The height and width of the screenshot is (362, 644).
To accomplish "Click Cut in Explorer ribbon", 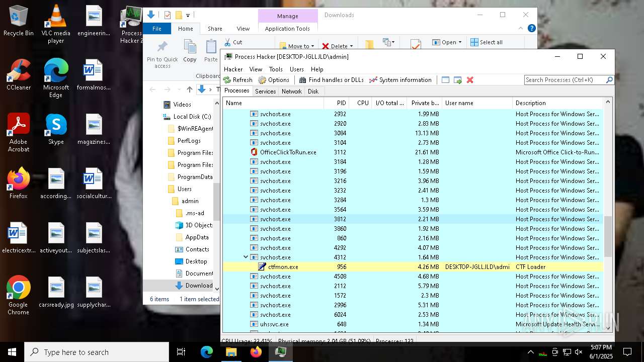I will tap(233, 42).
